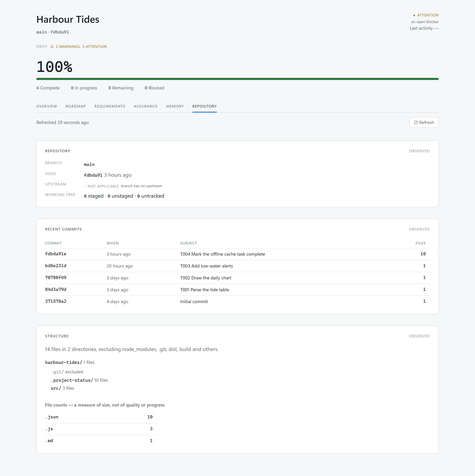Click the .json file count row
The image size is (475, 476).
[101, 417]
